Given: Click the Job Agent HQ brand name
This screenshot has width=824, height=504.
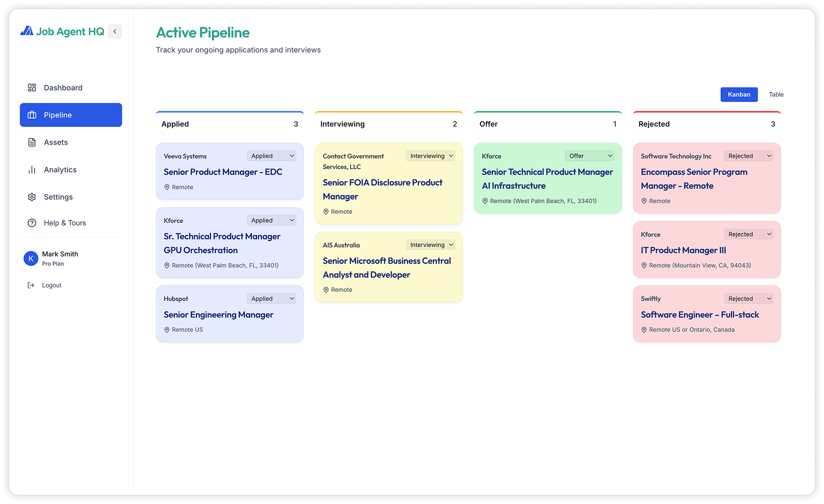Looking at the screenshot, I should pyautogui.click(x=70, y=31).
